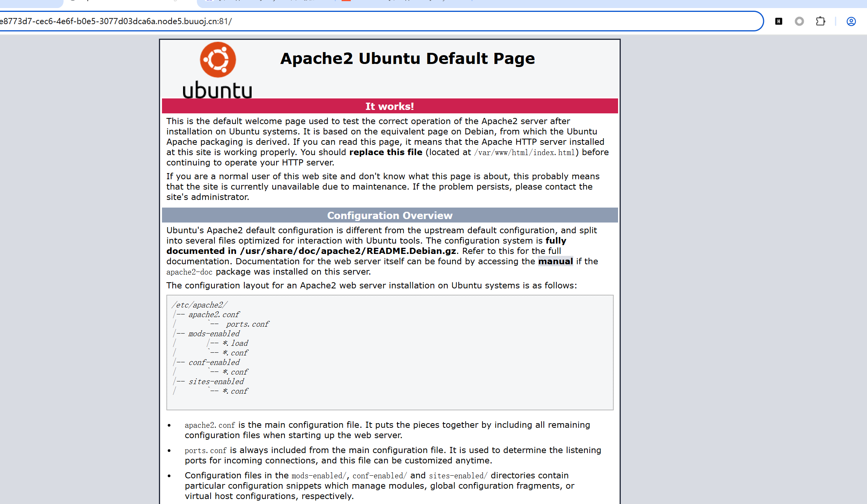867x504 pixels.
Task: Click the 'Configuration Overview' section header
Action: 389,216
